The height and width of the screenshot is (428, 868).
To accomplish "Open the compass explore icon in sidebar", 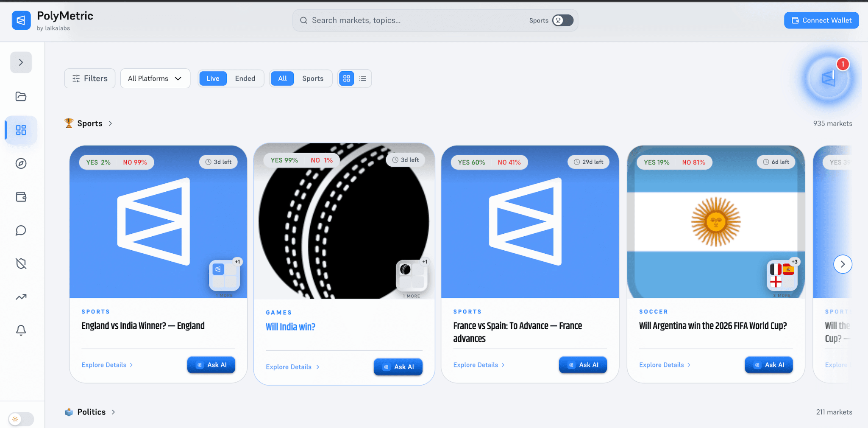I will point(21,163).
